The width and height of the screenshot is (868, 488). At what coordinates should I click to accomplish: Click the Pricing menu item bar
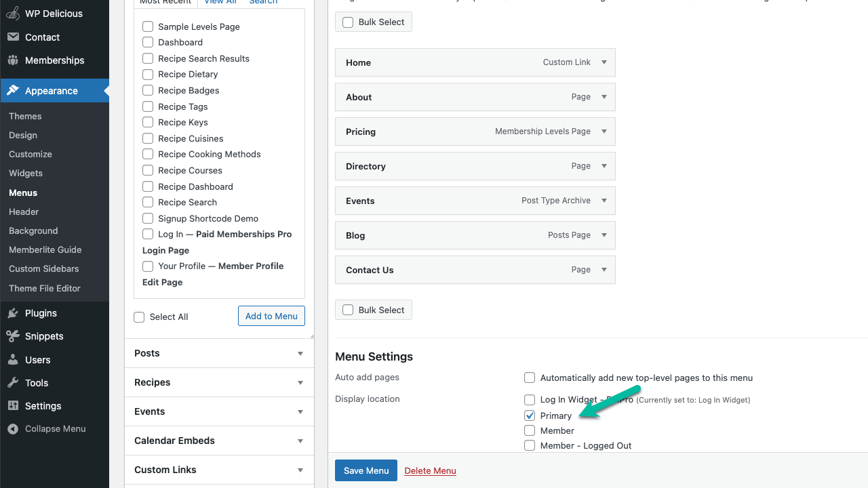pyautogui.click(x=475, y=131)
